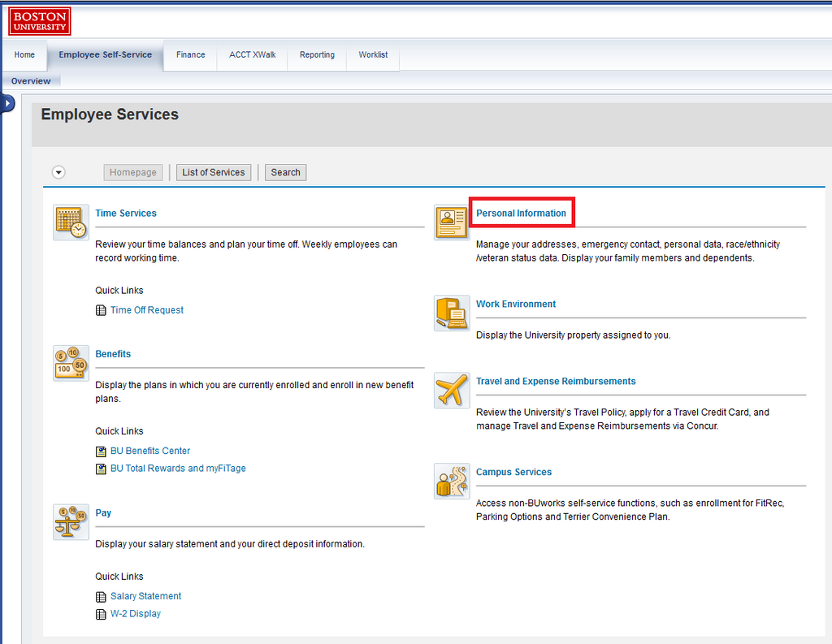Click the Time Services calendar icon
Viewport: 832px width, 644px height.
(x=71, y=223)
